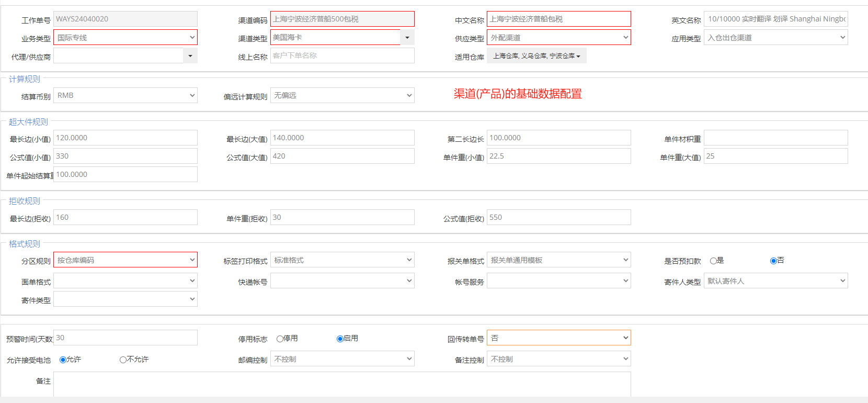The image size is (868, 403).
Task: Expand the 回传转单号 dropdown
Action: tap(558, 338)
